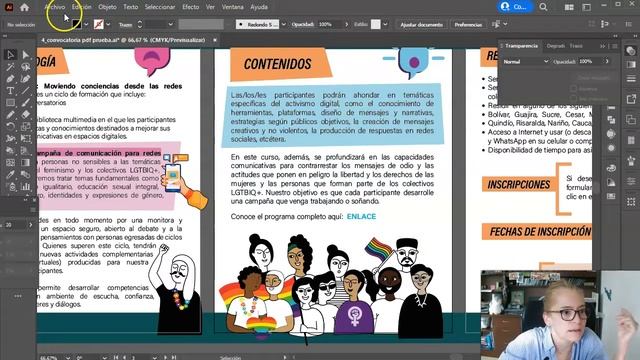The image size is (640, 360).
Task: Select the Column Graph tool
Action: 26,187
